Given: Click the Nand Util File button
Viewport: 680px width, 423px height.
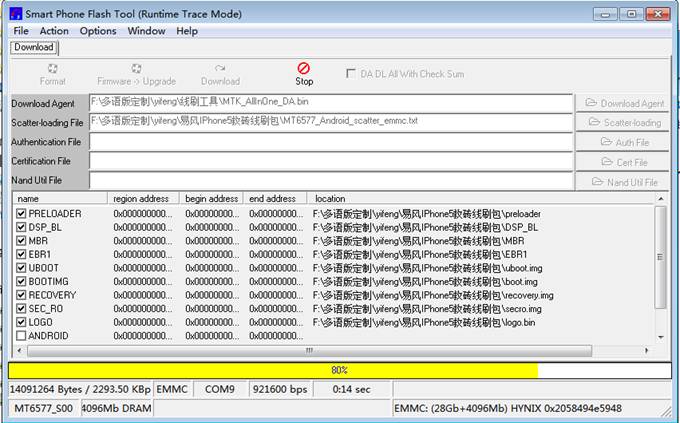Looking at the screenshot, I should point(622,182).
